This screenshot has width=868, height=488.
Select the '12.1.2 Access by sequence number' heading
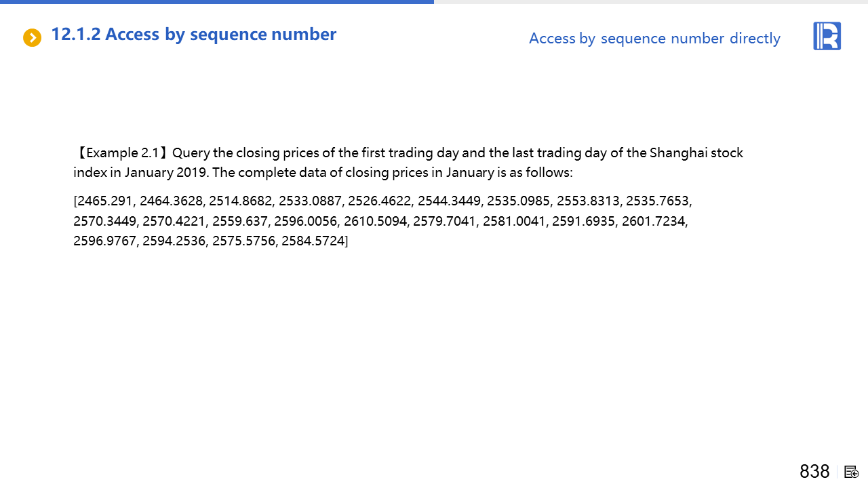[x=194, y=35]
